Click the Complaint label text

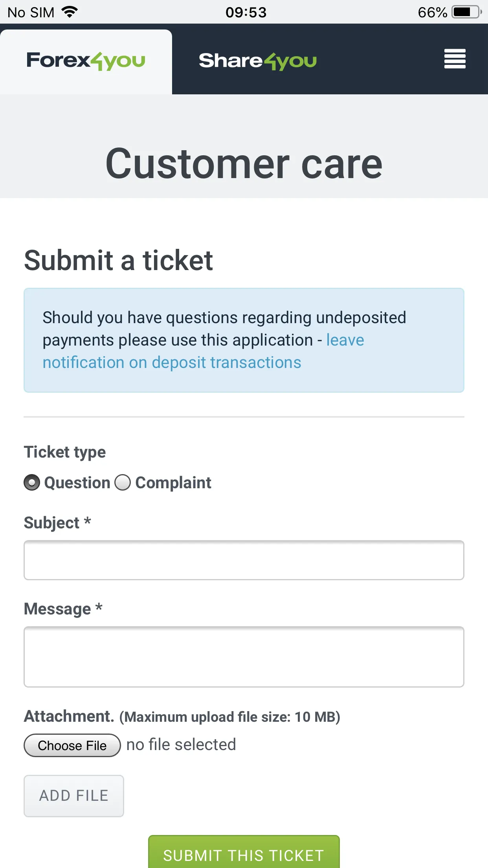[173, 483]
